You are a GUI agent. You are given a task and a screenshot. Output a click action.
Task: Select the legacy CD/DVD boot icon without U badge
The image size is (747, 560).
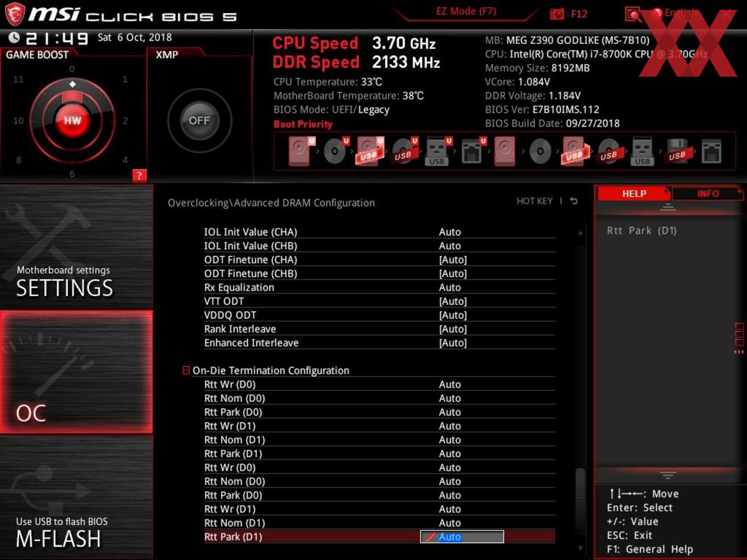[x=540, y=151]
